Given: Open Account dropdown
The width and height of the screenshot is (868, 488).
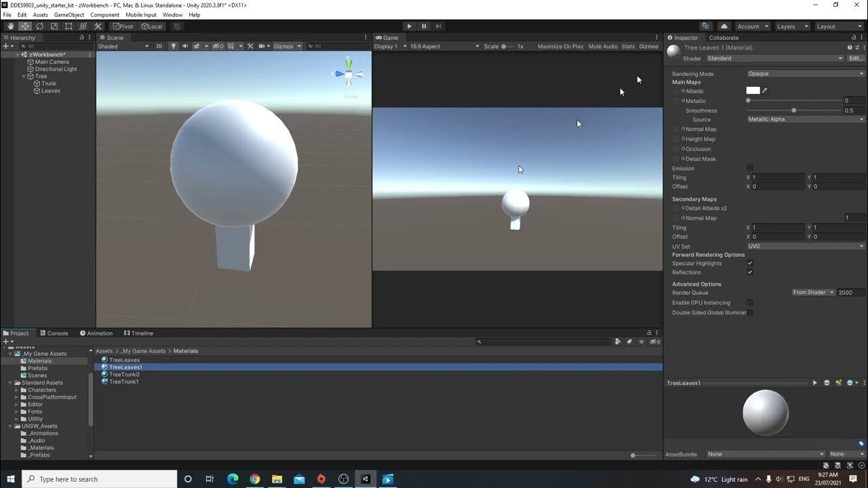Looking at the screenshot, I should [753, 26].
